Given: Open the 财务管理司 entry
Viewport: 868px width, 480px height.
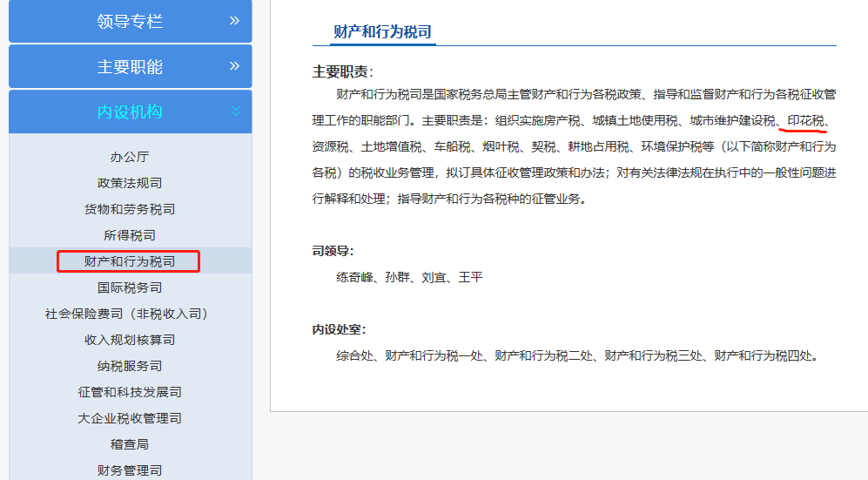Looking at the screenshot, I should click(130, 470).
